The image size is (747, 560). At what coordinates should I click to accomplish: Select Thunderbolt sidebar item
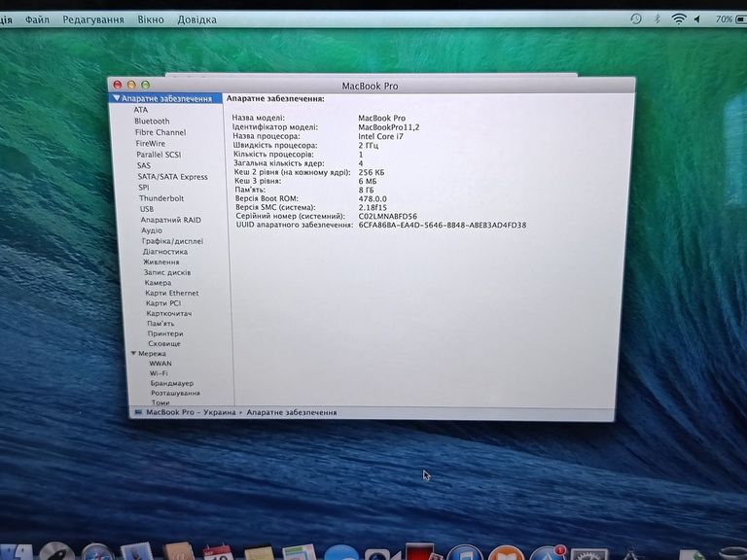pos(161,198)
